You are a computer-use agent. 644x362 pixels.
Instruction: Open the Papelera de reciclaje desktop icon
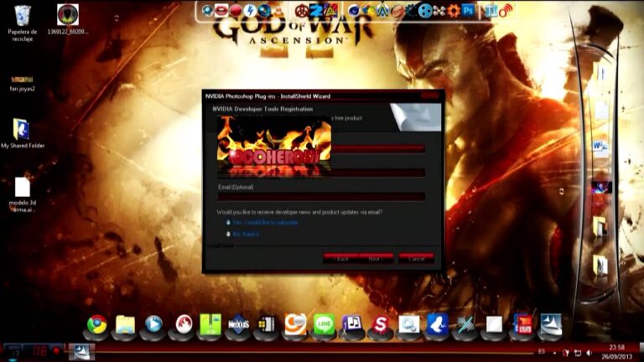click(22, 23)
